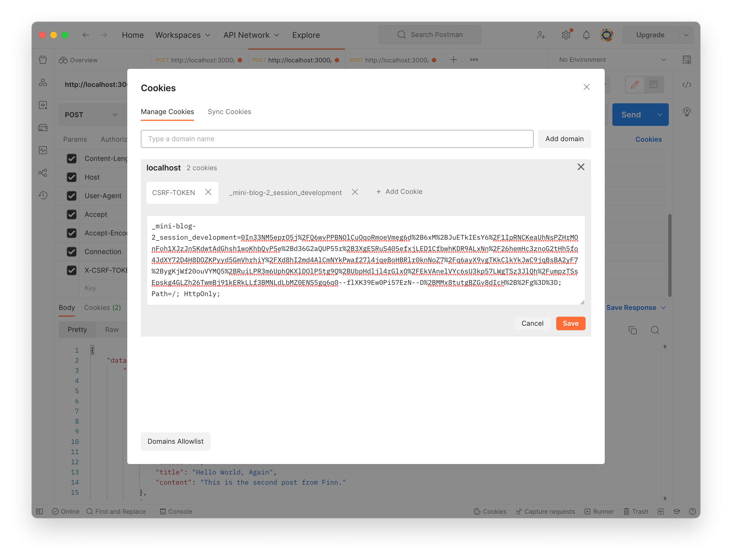732x560 pixels.
Task: Navigate forward with the right arrow
Action: tap(104, 35)
